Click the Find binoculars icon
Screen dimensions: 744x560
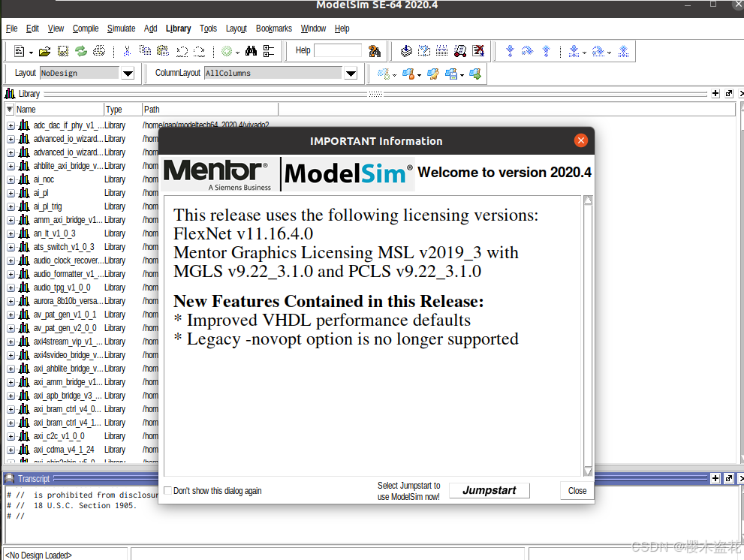[251, 51]
